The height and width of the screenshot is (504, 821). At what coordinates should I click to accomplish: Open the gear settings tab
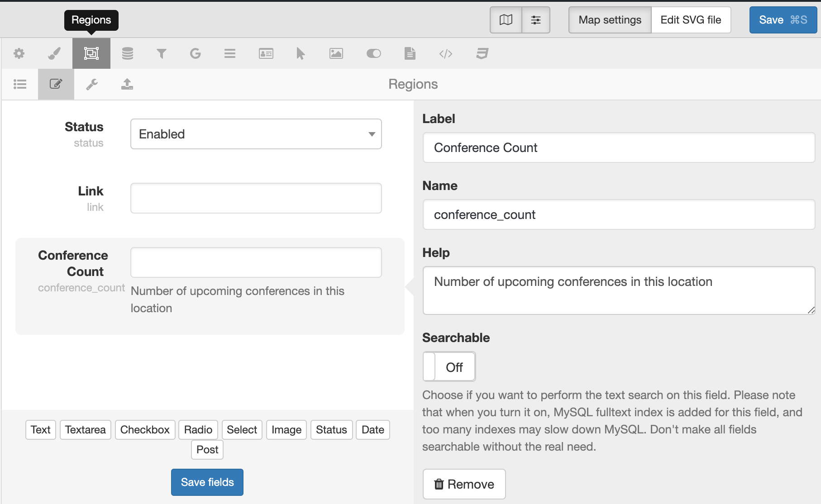(x=19, y=53)
